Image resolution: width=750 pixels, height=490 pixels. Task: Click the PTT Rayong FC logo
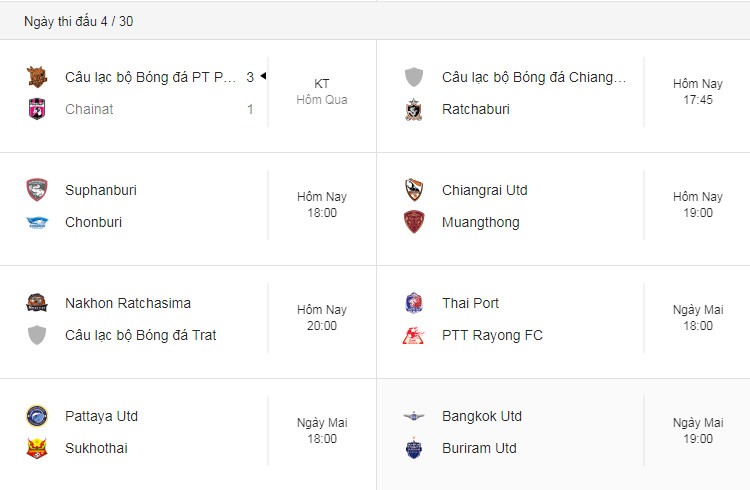414,335
